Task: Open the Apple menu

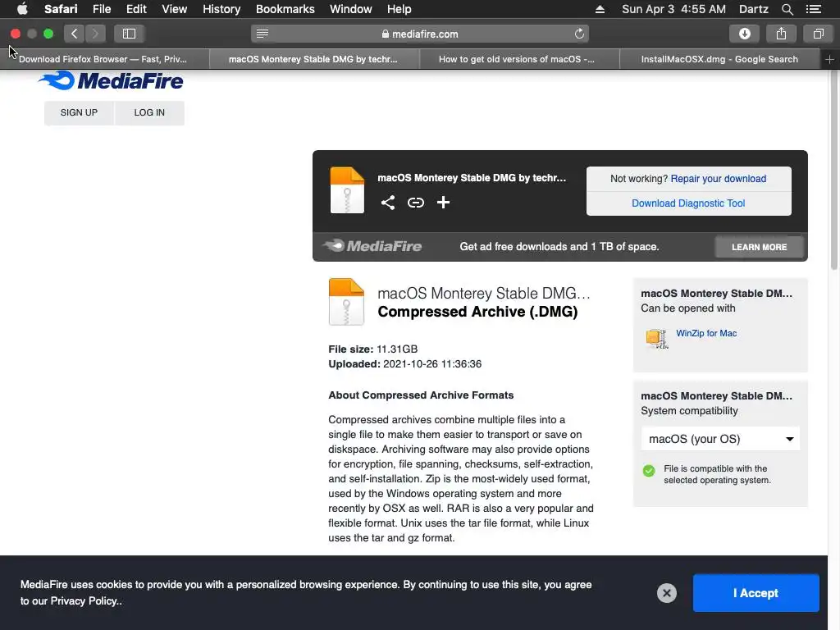Action: [22, 9]
